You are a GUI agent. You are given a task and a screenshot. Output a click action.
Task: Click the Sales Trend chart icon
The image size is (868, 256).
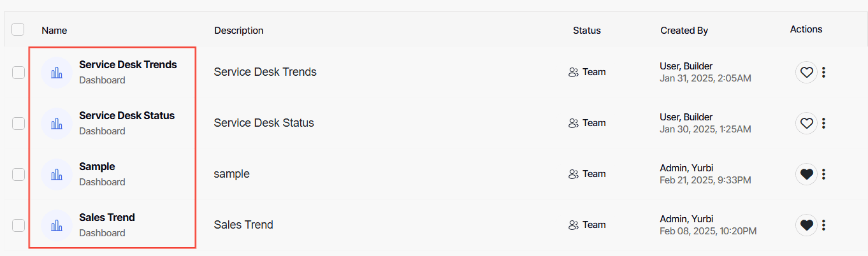[57, 225]
